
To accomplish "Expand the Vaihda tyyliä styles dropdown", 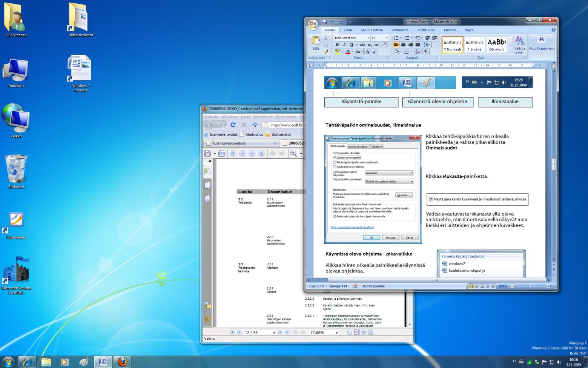I will click(519, 45).
